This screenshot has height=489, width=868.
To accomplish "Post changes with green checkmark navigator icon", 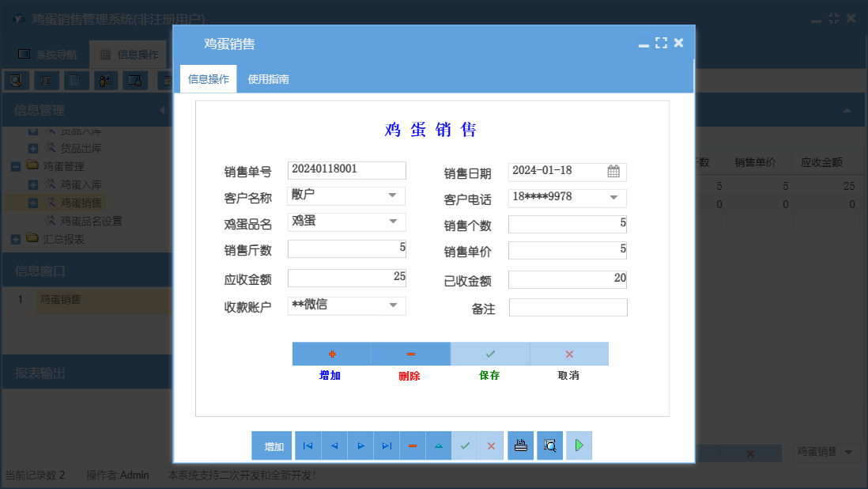I will (x=465, y=445).
